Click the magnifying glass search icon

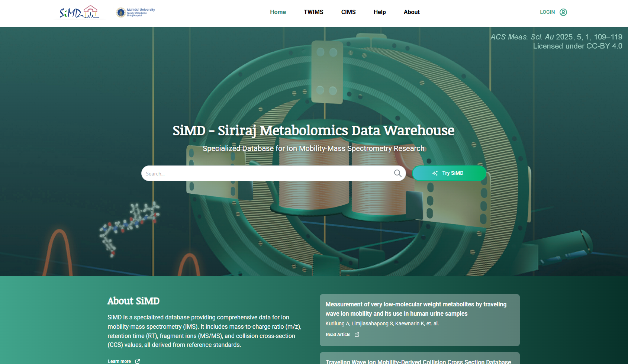(x=397, y=173)
